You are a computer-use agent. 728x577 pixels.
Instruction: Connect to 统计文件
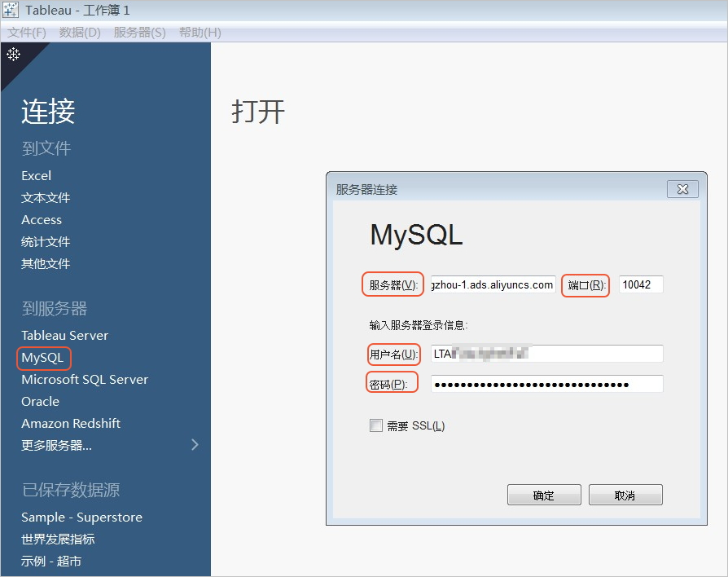(46, 241)
